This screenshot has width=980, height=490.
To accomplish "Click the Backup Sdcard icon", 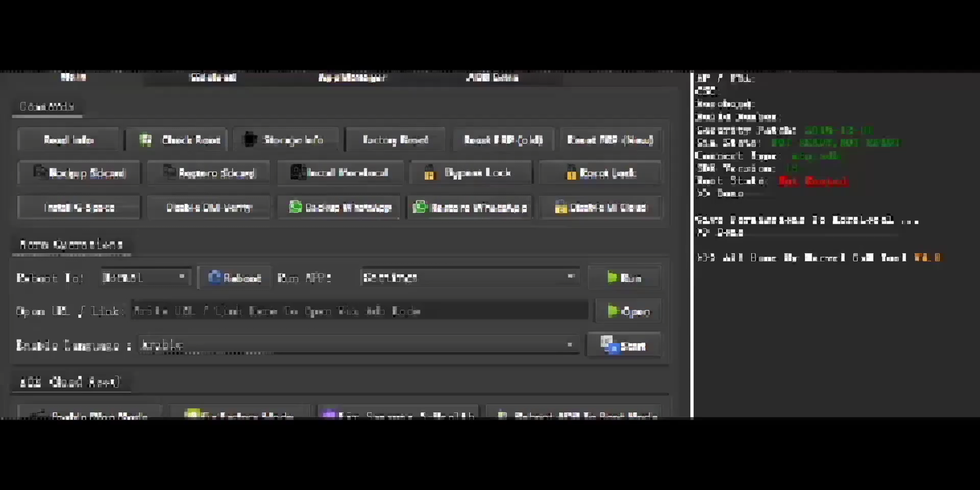I will [79, 173].
